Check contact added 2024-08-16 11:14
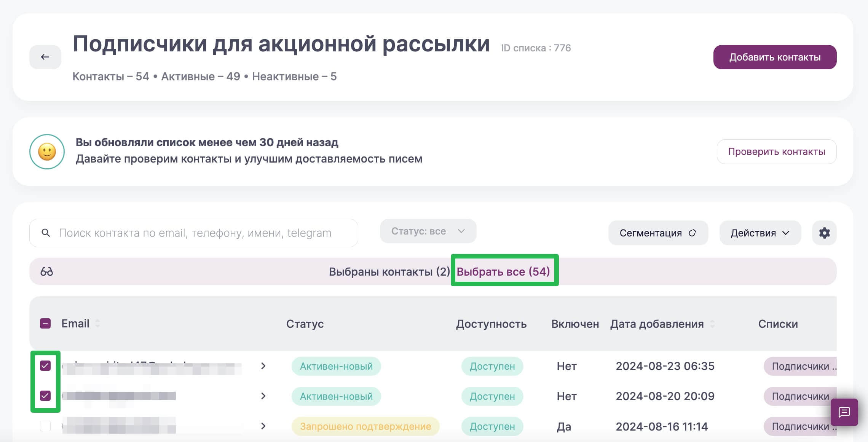Screen dimensions: 868x442 coord(45,426)
